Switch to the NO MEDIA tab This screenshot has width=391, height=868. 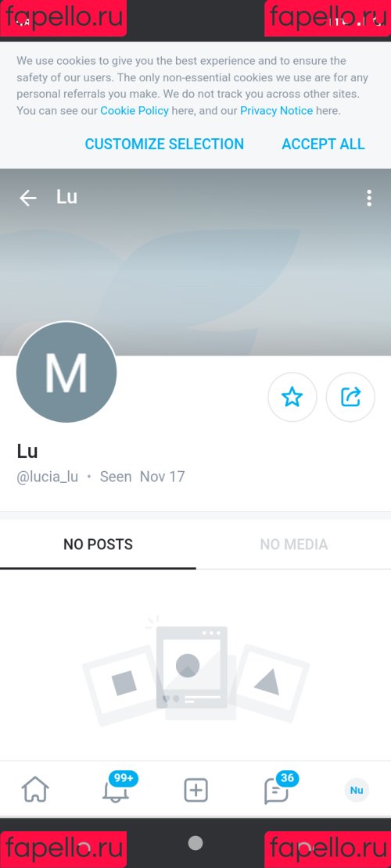[293, 545]
